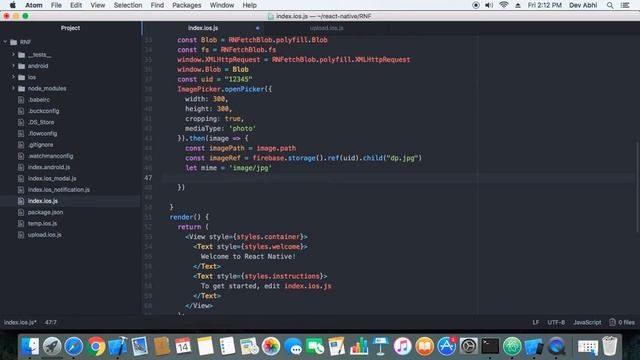Click the Spotlight search icon in menu bar
This screenshot has height=360, width=640.
tap(610, 5)
